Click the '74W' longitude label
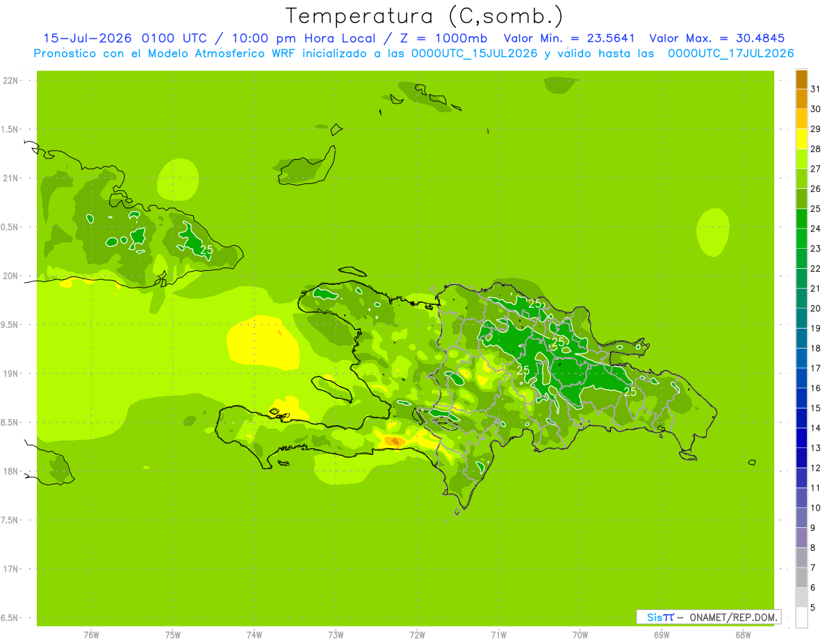 [254, 635]
